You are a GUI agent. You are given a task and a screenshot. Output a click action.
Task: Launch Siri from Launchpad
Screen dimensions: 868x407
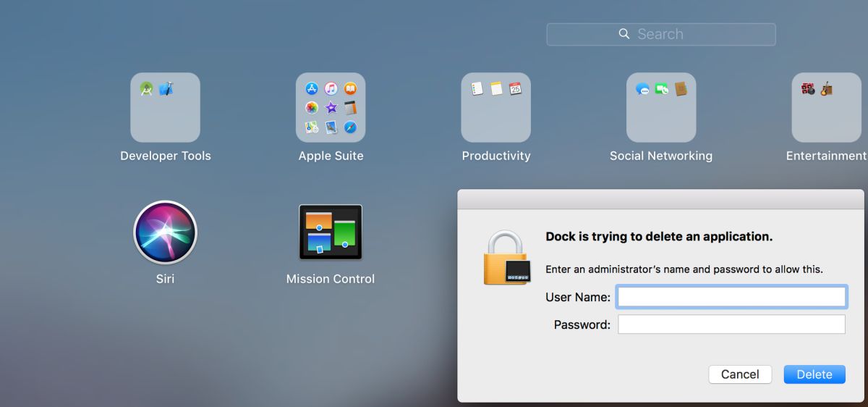click(165, 232)
